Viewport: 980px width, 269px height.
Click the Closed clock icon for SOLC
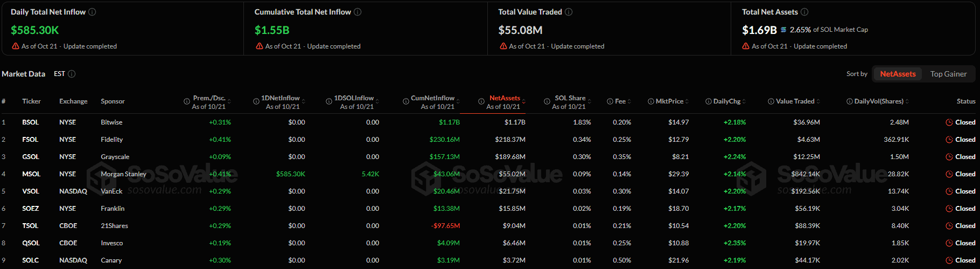[949, 260]
